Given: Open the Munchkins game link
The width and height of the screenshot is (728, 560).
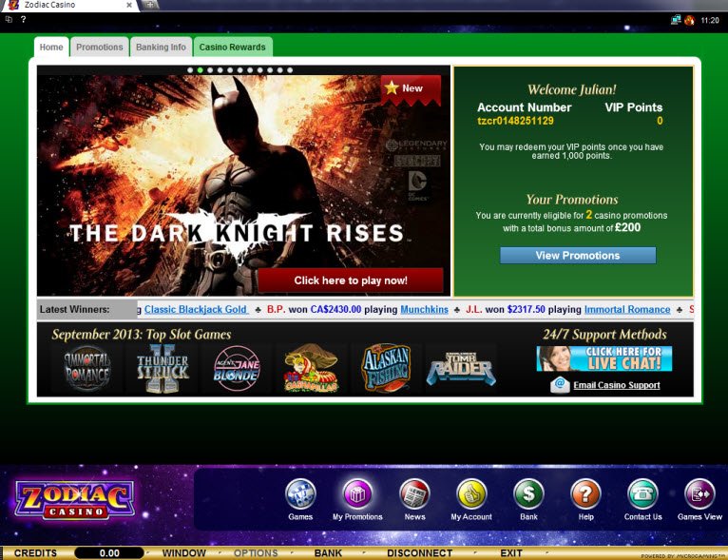Looking at the screenshot, I should point(425,309).
